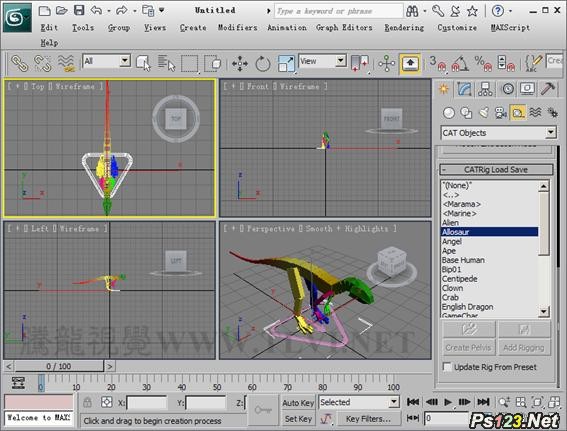567x431 pixels.
Task: Click the Create Pelvis button
Action: click(x=469, y=347)
